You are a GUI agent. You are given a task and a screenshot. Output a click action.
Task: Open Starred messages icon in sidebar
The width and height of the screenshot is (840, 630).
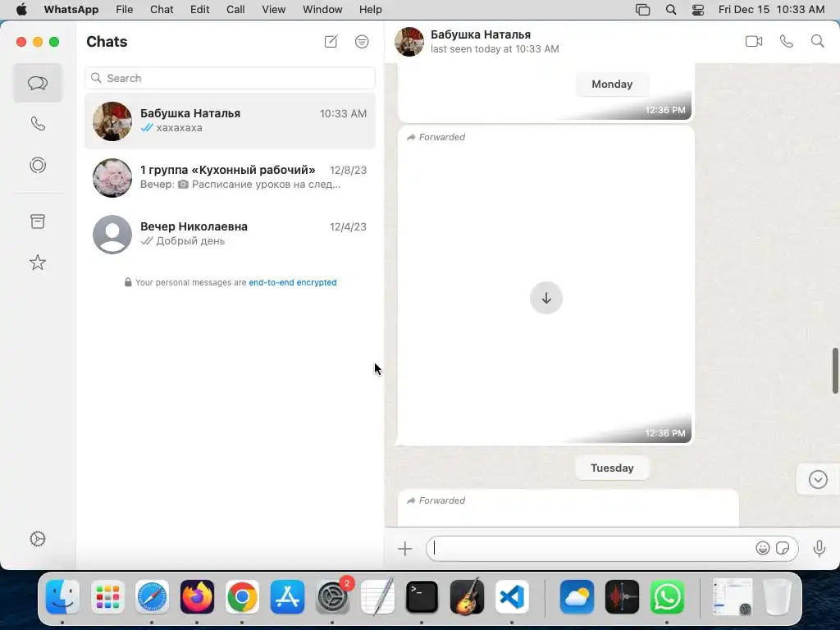(x=38, y=262)
